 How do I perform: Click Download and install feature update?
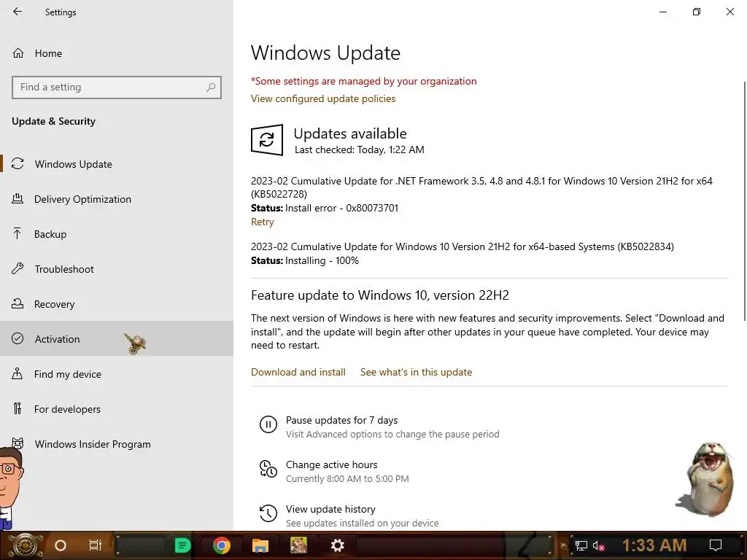pos(298,372)
